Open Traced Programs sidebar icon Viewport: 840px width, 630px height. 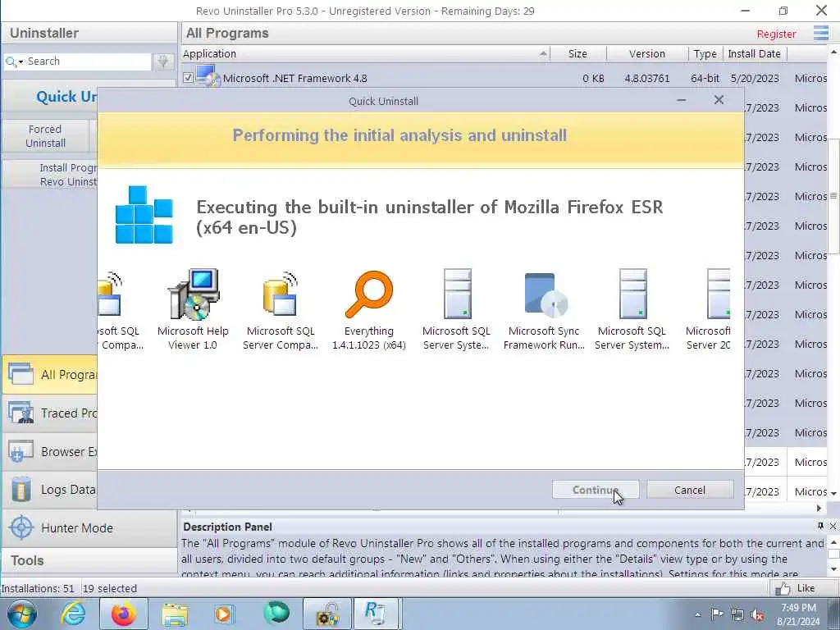(21, 413)
